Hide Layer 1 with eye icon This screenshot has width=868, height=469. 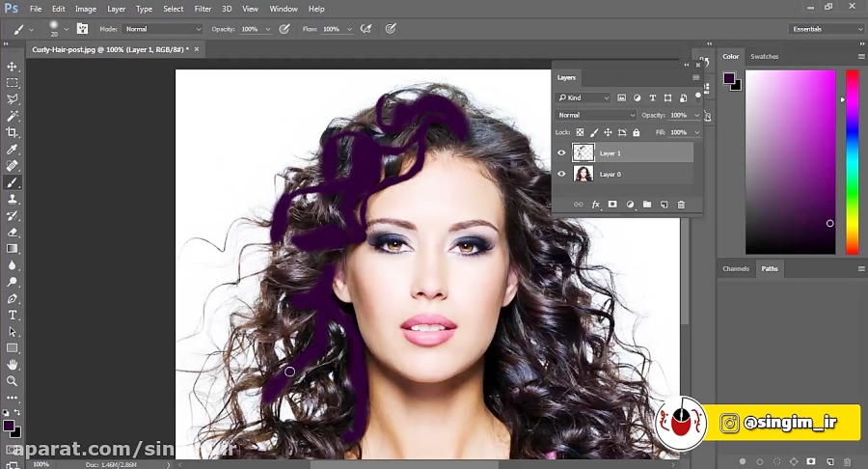561,152
